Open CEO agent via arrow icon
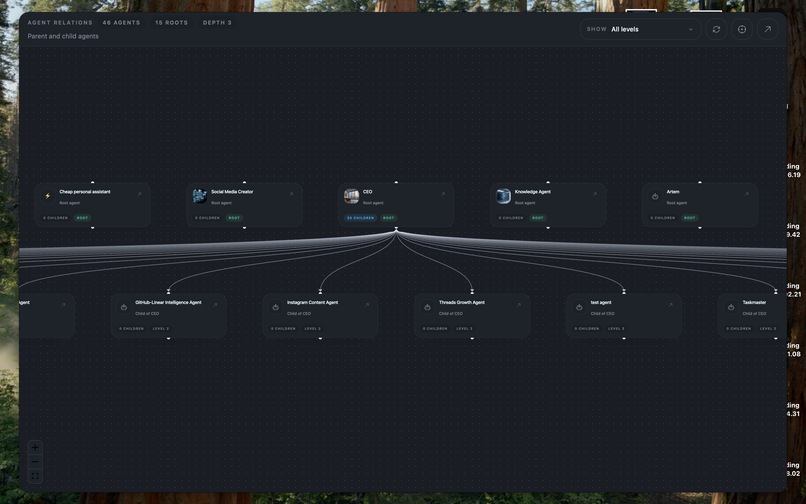Image resolution: width=806 pixels, height=504 pixels. point(443,194)
